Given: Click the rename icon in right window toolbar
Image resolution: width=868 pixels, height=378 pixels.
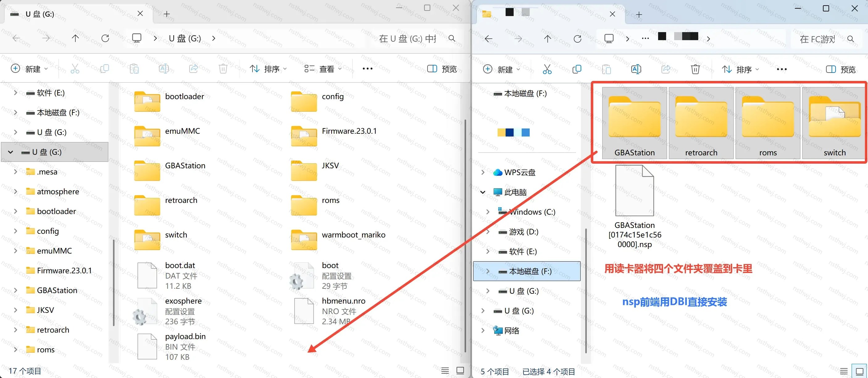Looking at the screenshot, I should pos(636,69).
